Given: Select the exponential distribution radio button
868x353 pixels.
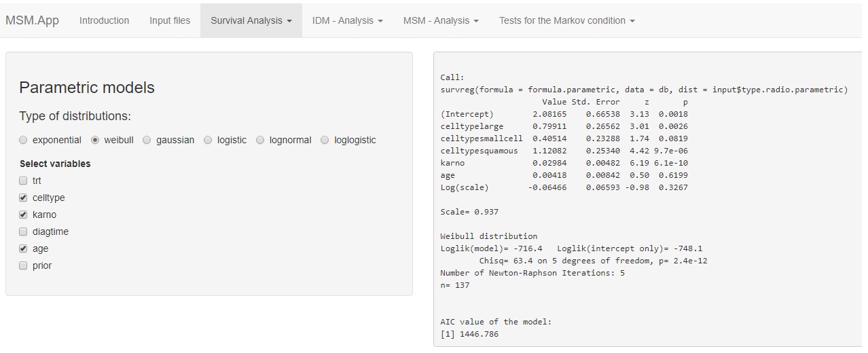Looking at the screenshot, I should [x=24, y=140].
